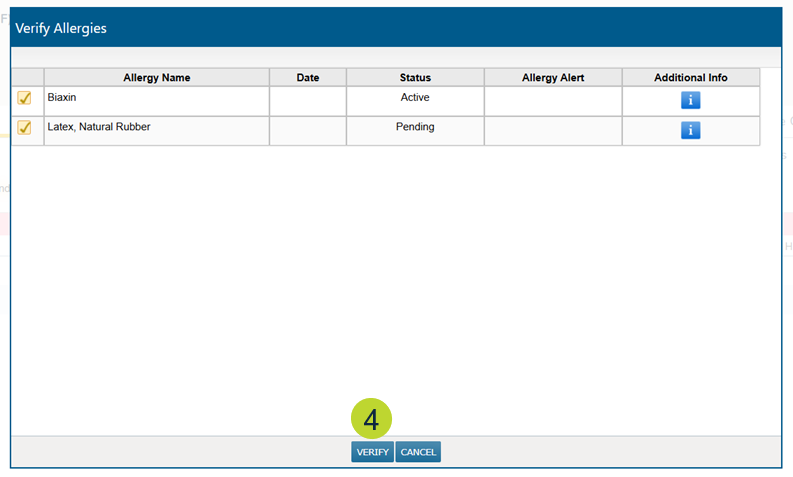Click the Allergy Alert cell for Latex
The height and width of the screenshot is (477, 793).
[553, 131]
